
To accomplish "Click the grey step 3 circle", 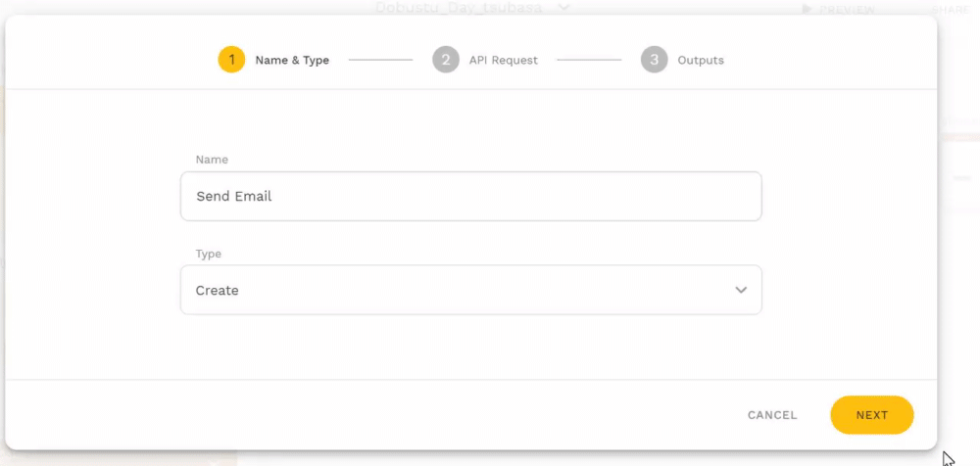I will coord(655,60).
